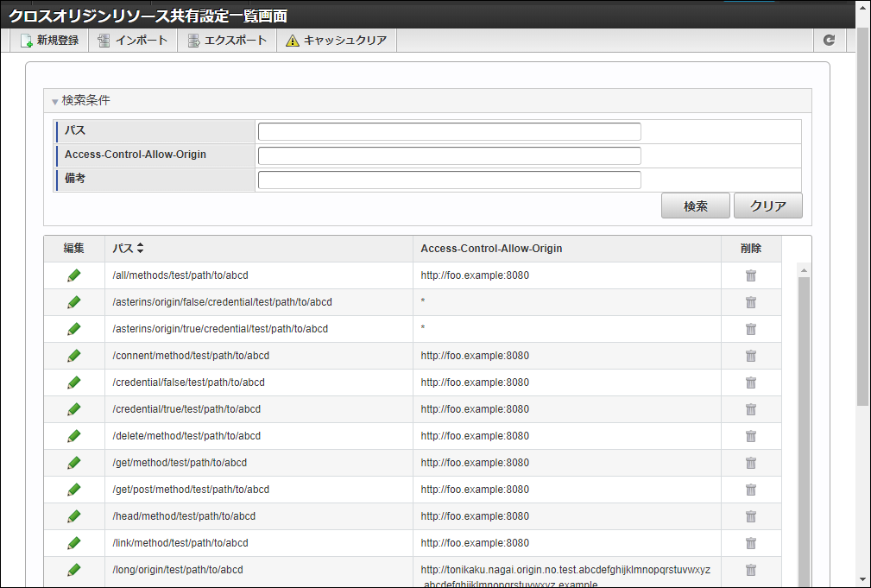Edit the /long/origin/test/path/to/abcd entry
871x588 pixels.
(74, 570)
